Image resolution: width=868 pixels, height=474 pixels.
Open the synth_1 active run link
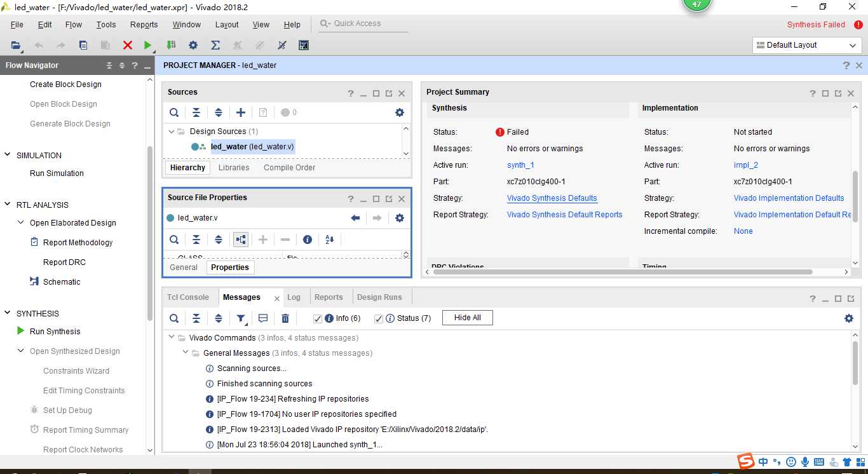point(520,165)
